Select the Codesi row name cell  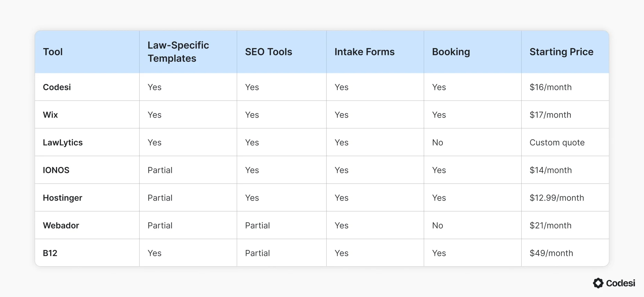tap(57, 87)
